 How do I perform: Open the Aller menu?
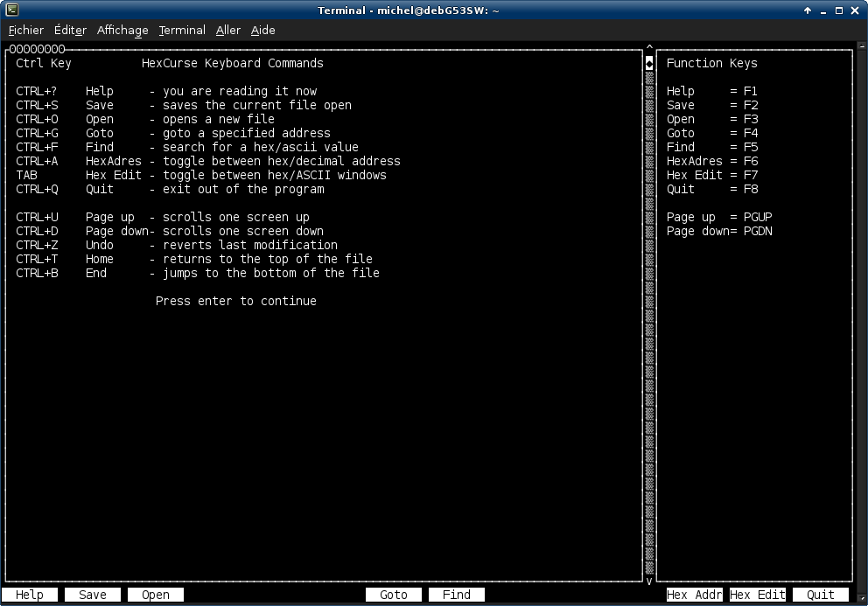pyautogui.click(x=228, y=31)
